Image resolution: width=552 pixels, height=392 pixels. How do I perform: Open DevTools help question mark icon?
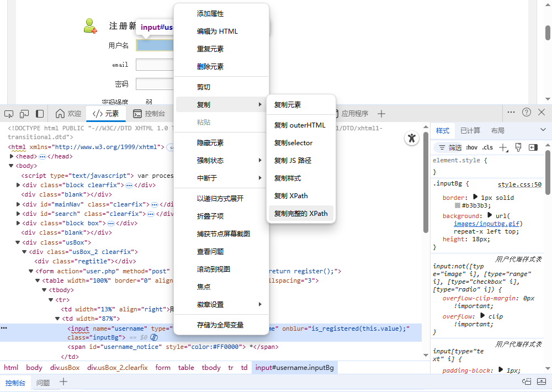point(526,112)
